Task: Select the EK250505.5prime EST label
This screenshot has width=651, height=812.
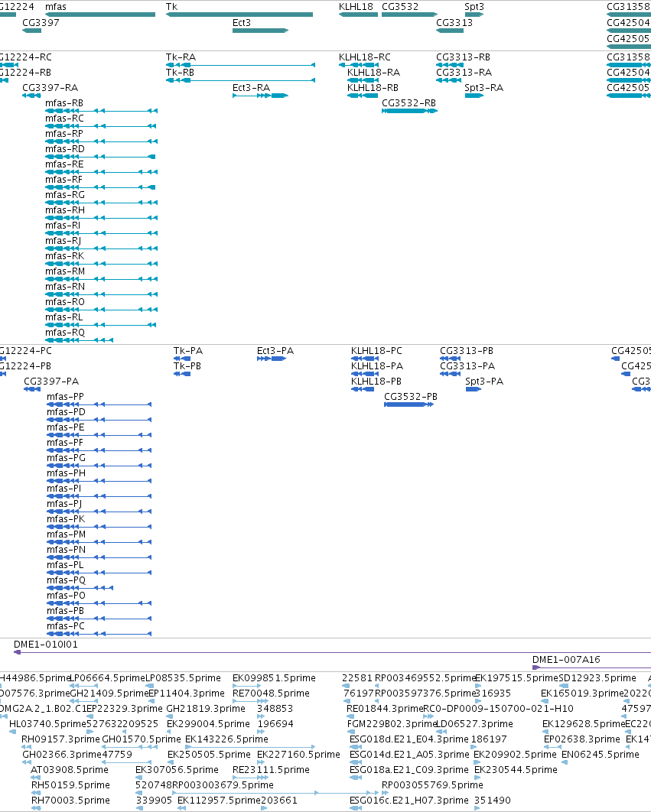Action: pos(209,755)
